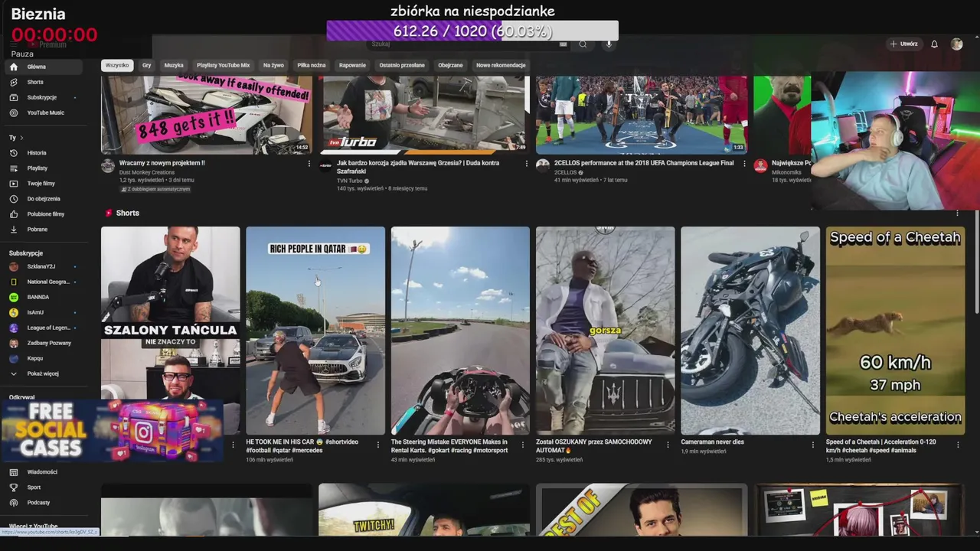Viewport: 980px width, 551px height.
Task: Select the Obejrzane filter chip
Action: [x=450, y=65]
